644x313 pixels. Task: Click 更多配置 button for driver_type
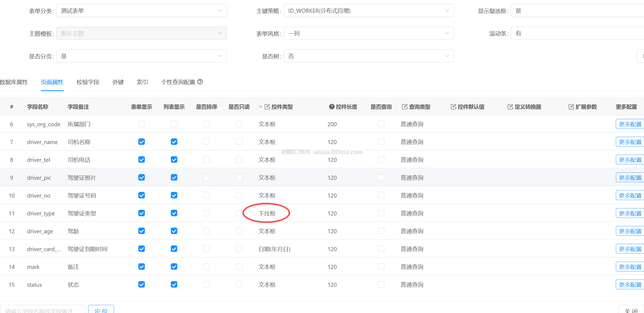630,213
